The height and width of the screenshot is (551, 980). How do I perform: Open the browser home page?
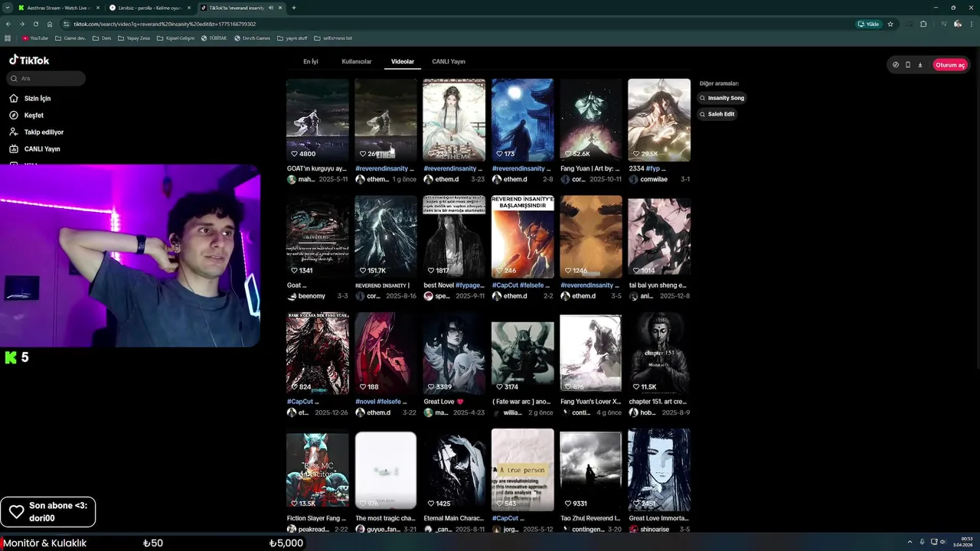(50, 24)
